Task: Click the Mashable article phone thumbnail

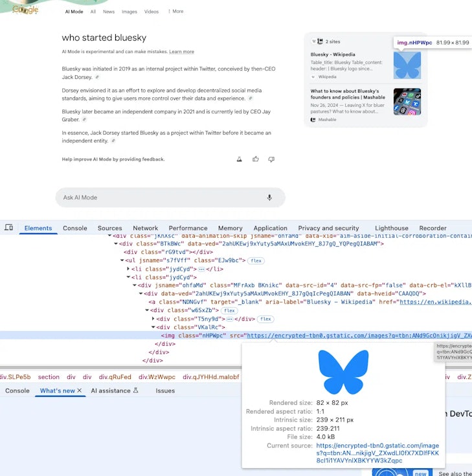Action: coord(407,102)
